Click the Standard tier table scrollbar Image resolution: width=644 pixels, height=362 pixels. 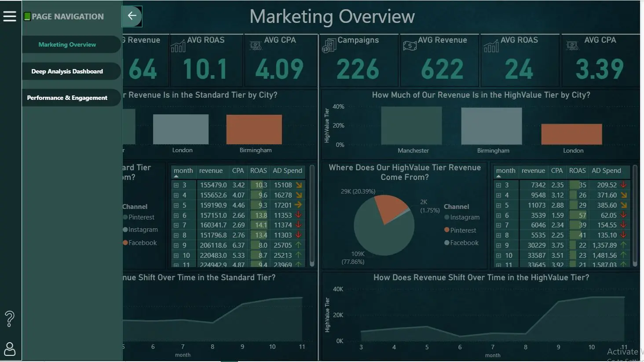(x=312, y=216)
